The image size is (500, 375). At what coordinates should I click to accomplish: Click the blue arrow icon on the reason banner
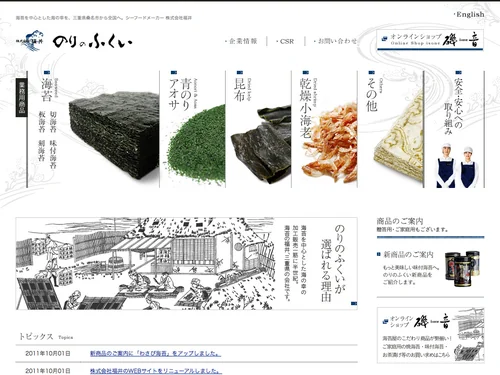tap(354, 303)
